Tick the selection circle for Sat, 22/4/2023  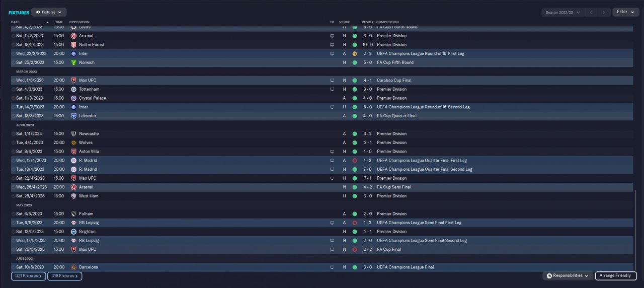(14, 178)
